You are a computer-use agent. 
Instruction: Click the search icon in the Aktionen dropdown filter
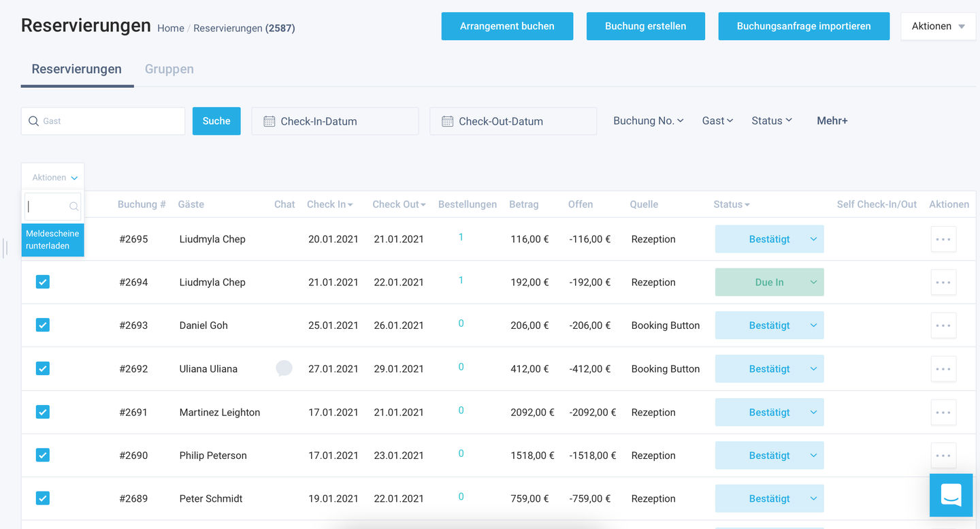tap(73, 206)
